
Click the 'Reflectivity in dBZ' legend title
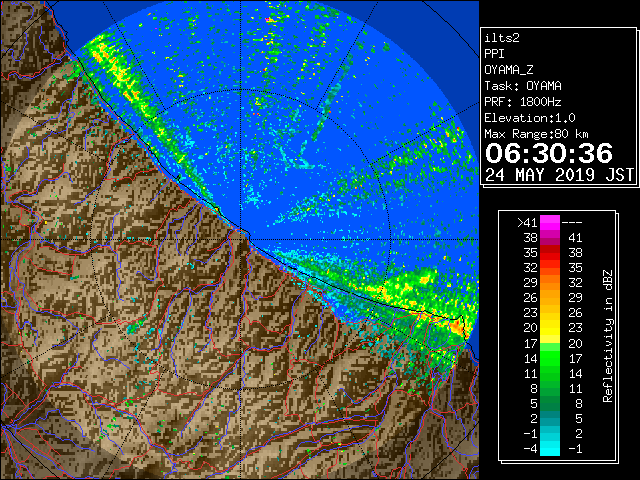[608, 336]
